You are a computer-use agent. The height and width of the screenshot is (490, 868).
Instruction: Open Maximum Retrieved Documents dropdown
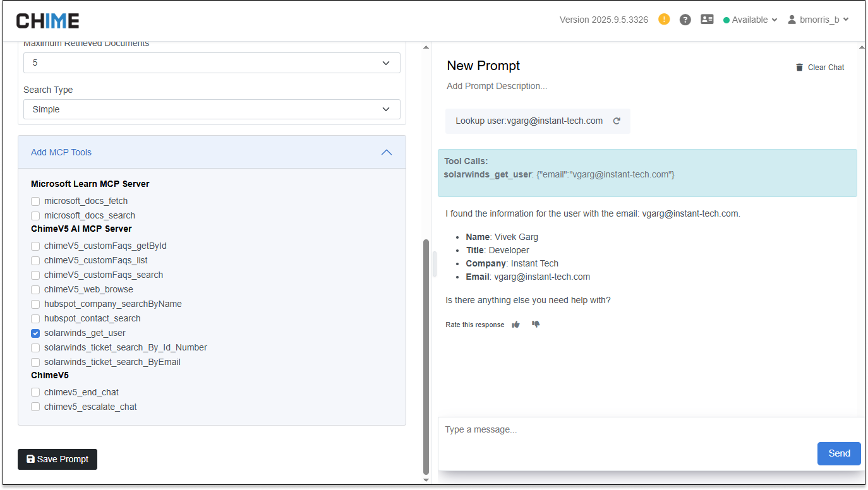coord(212,63)
